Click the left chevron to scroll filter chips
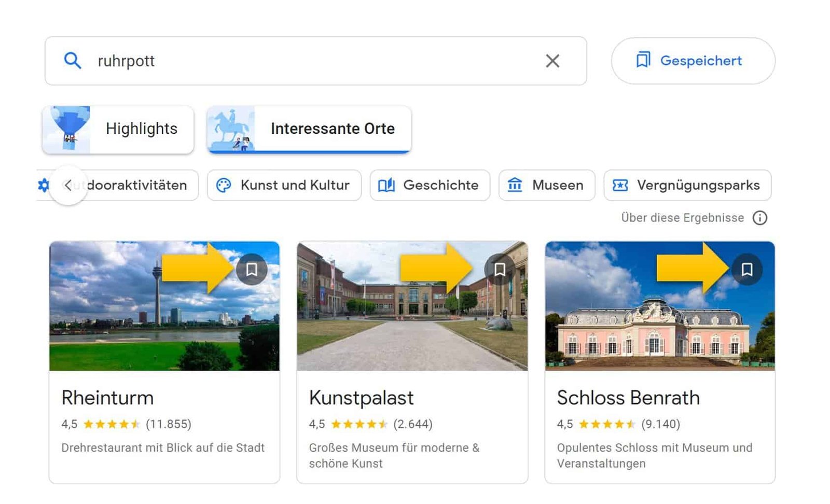The image size is (830, 504). click(69, 185)
